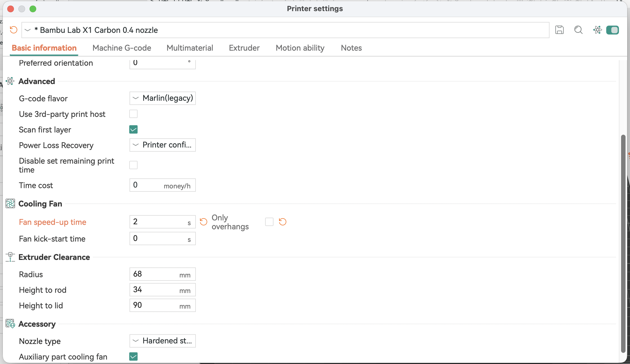Click the Fan speed-up time label
The height and width of the screenshot is (364, 630).
53,222
